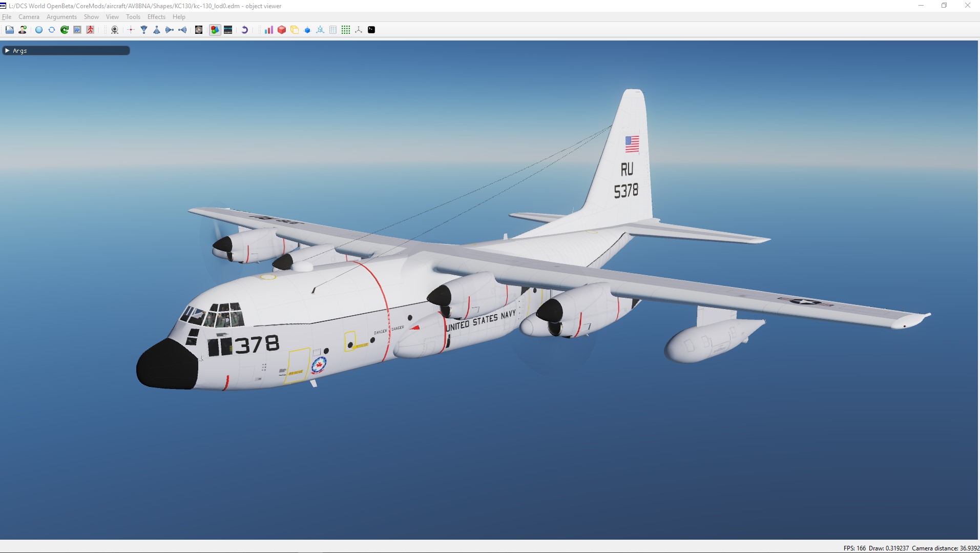Viewport: 980px width, 553px height.
Task: Click the black console terminal icon
Action: click(x=371, y=30)
